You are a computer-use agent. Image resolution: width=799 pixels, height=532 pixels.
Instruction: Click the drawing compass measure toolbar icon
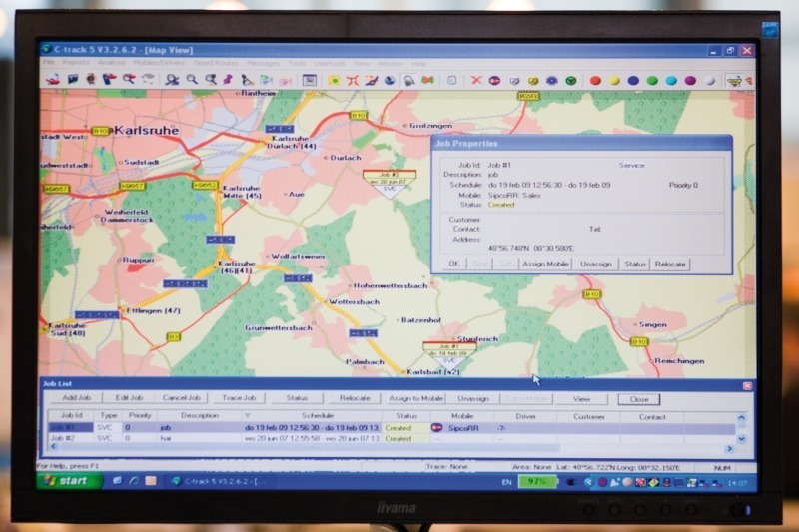(x=247, y=80)
